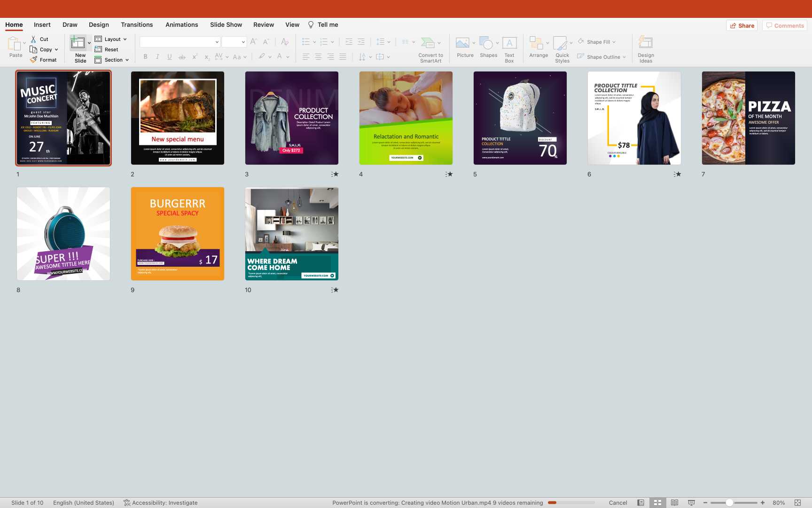Click the zoom slider handle
The image size is (812, 508).
pos(729,503)
